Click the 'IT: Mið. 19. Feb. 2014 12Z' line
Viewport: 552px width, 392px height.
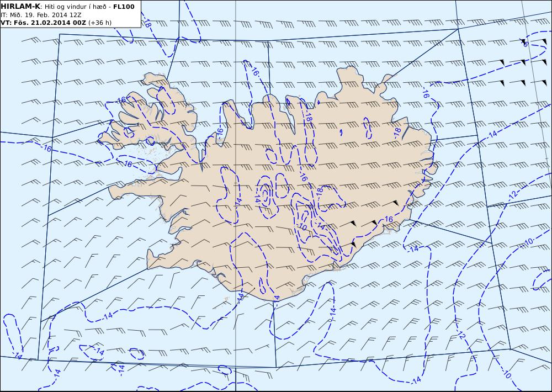[x=41, y=15]
